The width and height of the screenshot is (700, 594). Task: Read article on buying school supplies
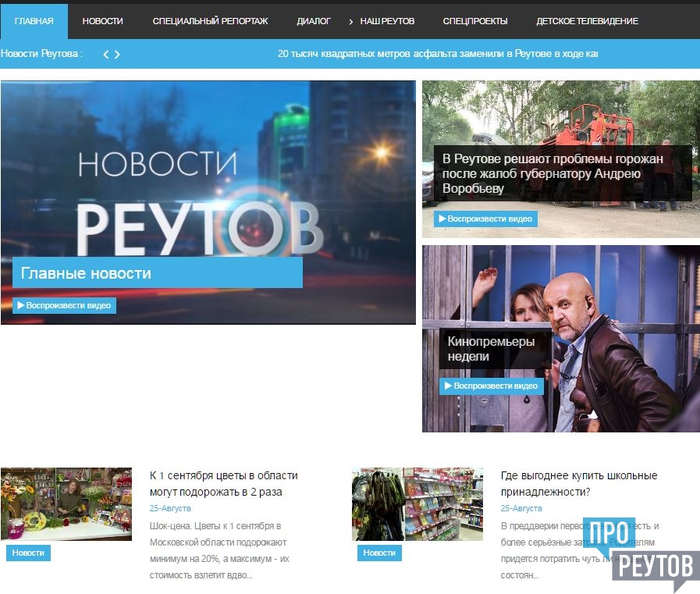578,483
